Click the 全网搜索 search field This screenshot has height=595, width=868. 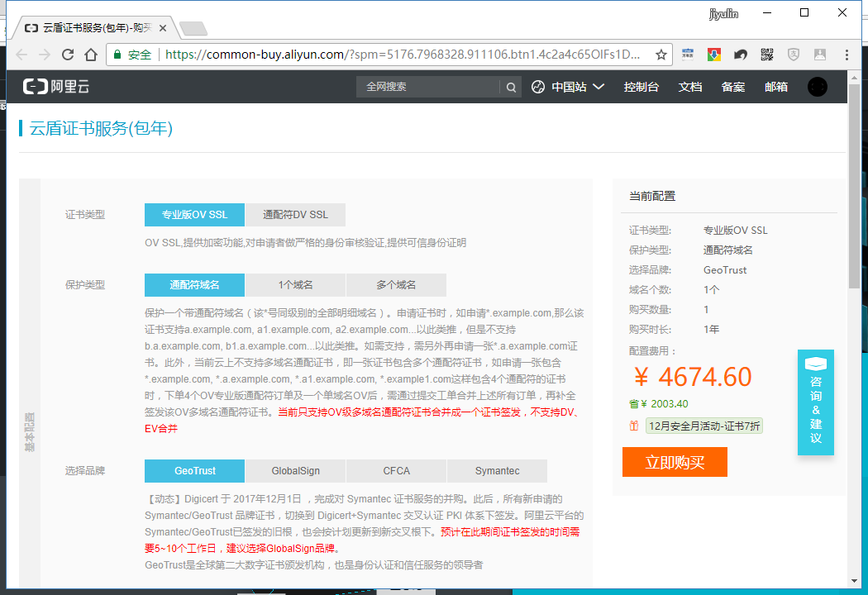click(x=428, y=87)
